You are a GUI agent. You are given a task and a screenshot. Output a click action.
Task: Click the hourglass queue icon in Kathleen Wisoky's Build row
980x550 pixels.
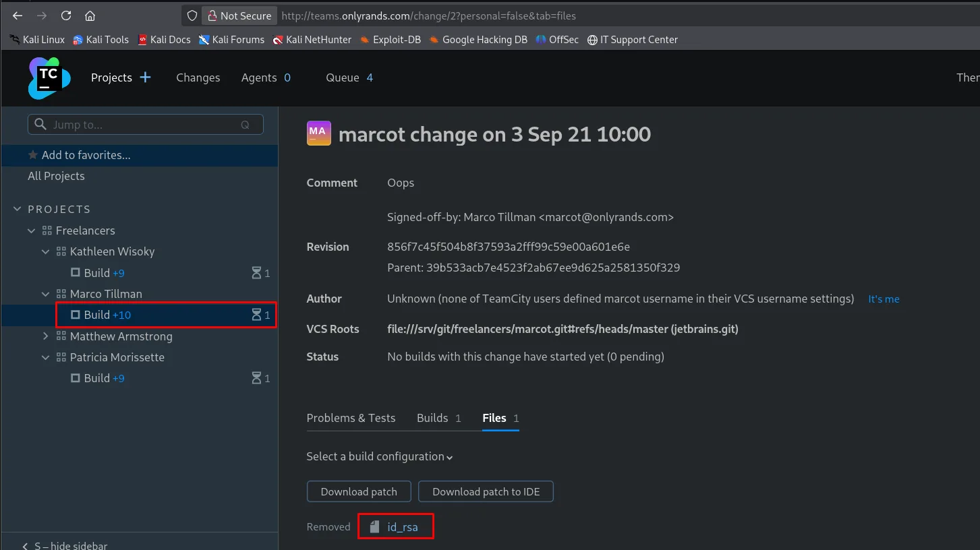pos(256,273)
